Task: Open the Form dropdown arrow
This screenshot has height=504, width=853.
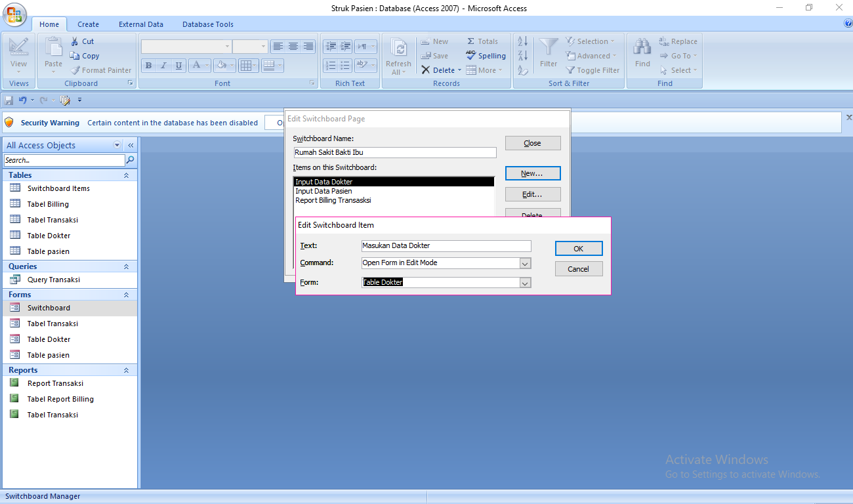Action: coord(525,282)
